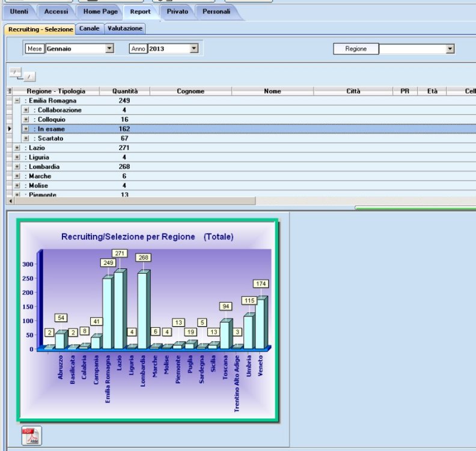Collapse the Emilia Romagna group
This screenshot has height=451, width=476.
(x=17, y=100)
